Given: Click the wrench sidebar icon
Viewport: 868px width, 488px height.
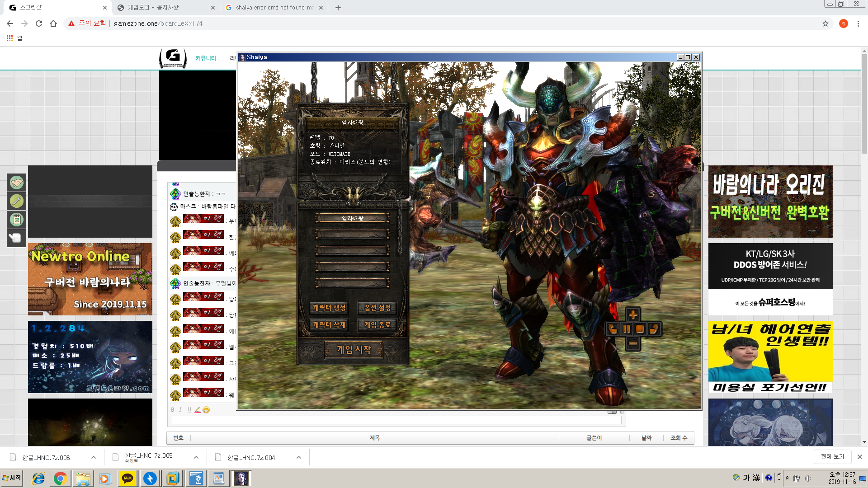Looking at the screenshot, I should (17, 201).
